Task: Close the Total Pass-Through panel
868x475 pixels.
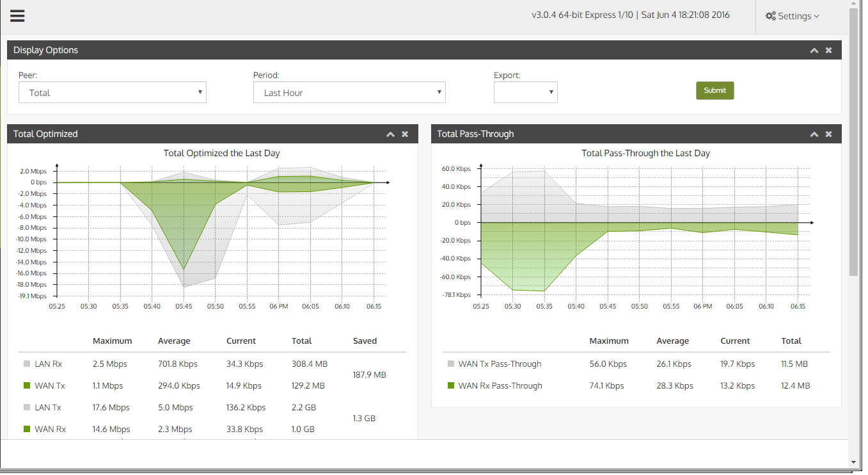Action: click(x=828, y=134)
